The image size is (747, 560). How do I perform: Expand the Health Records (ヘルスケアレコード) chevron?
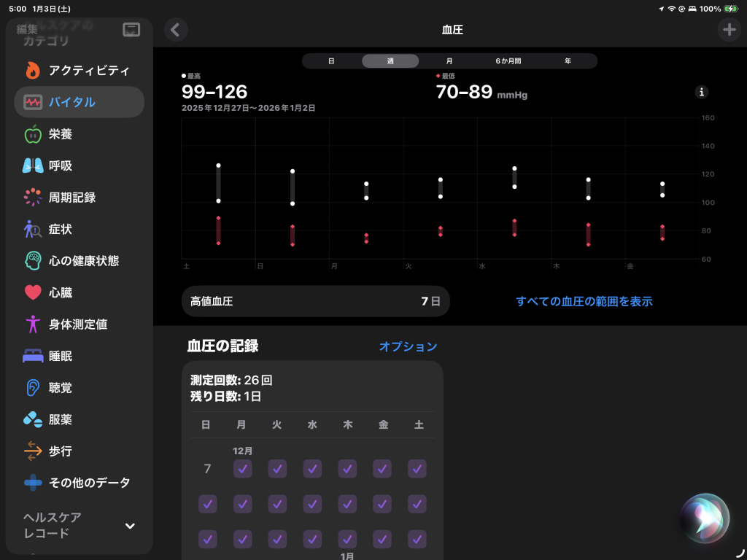pos(130,526)
